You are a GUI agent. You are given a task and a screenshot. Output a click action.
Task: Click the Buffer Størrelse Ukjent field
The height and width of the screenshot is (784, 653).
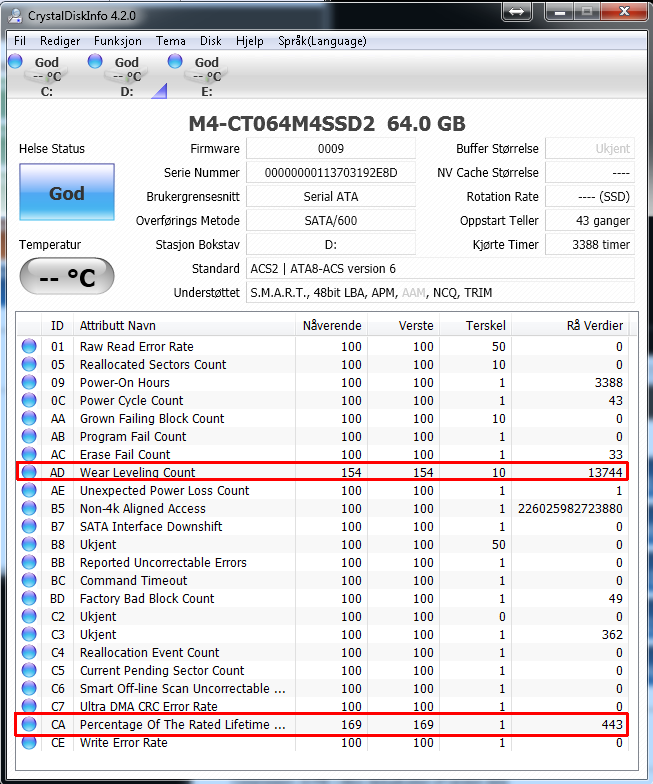pos(590,148)
